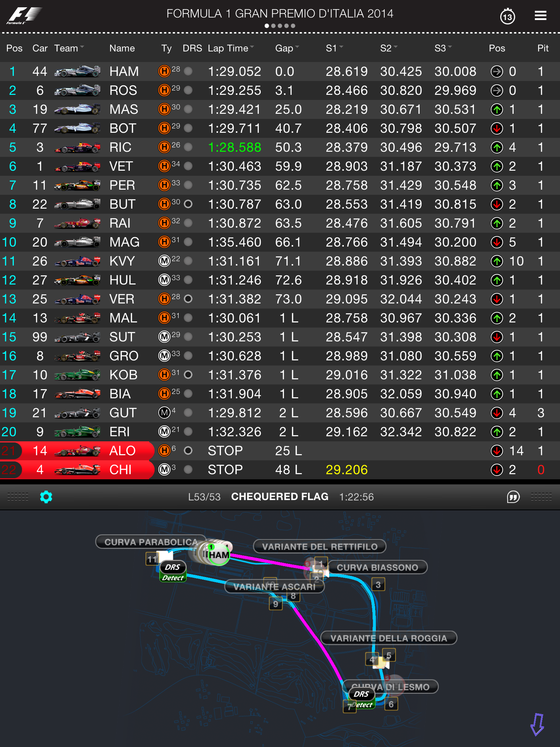
Task: Tap ALO's DRS indicator
Action: (188, 450)
